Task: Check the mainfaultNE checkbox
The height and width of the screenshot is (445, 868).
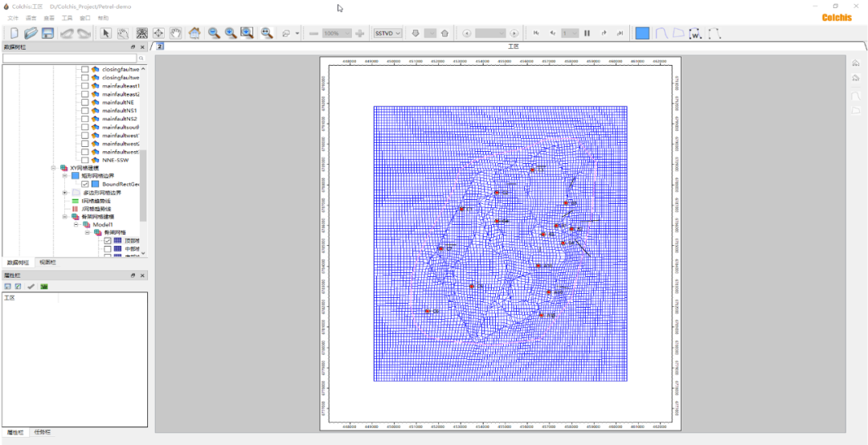Action: (x=85, y=103)
